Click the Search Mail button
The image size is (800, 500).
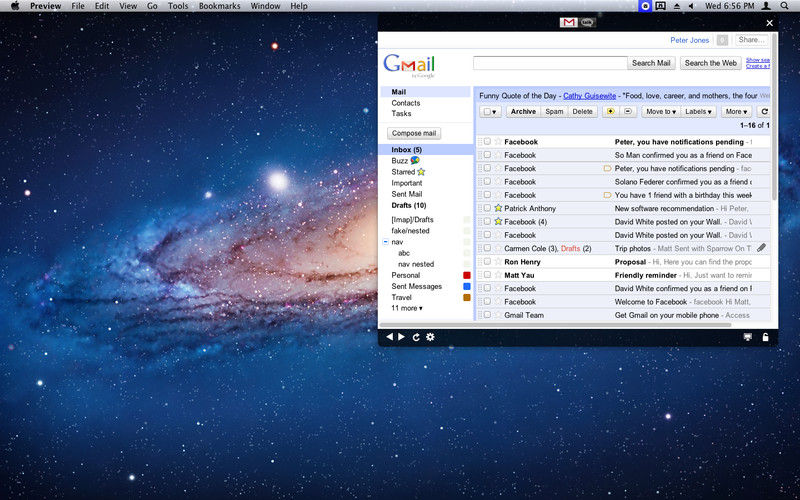(x=651, y=63)
